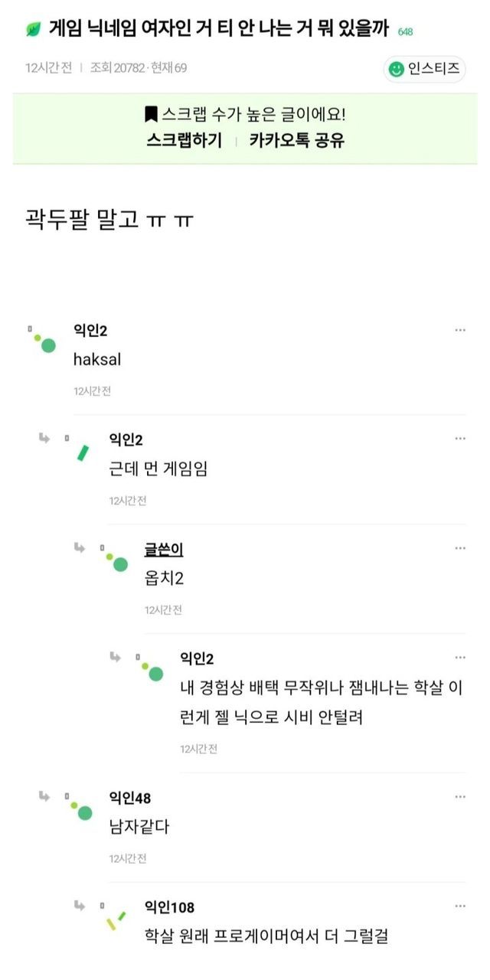This screenshot has width=490, height=980.
Task: Click the bookmark icon in scrap banner
Action: pyautogui.click(x=151, y=114)
